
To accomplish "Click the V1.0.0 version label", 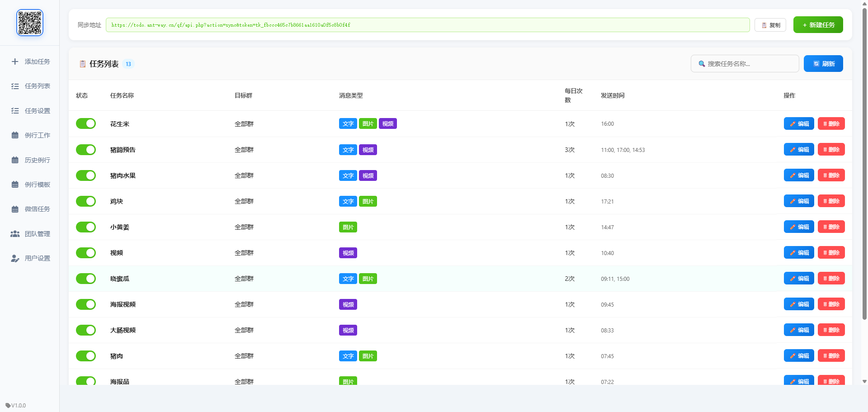I will pyautogui.click(x=19, y=405).
